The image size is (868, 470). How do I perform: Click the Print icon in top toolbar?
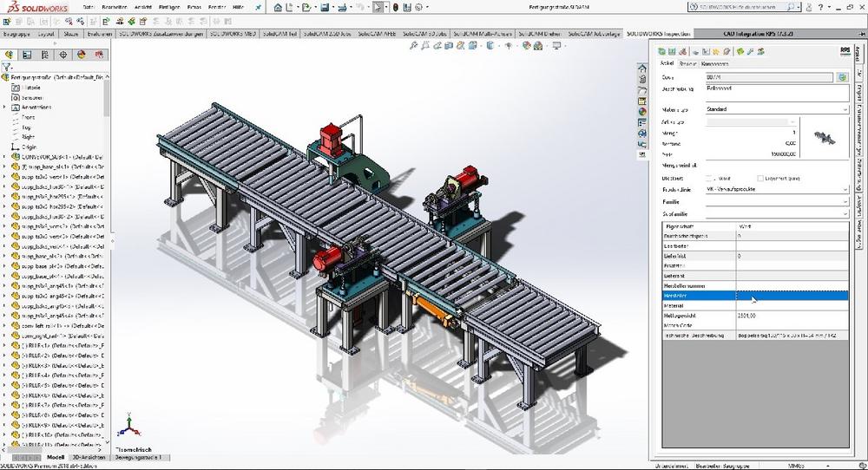[344, 8]
